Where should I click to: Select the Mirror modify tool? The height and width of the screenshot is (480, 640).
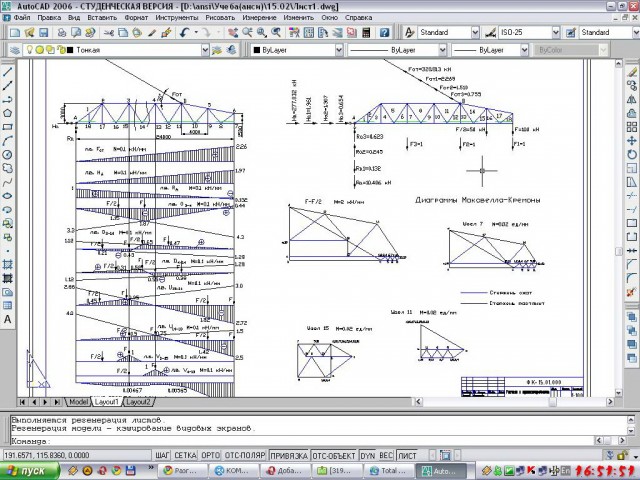tap(631, 99)
